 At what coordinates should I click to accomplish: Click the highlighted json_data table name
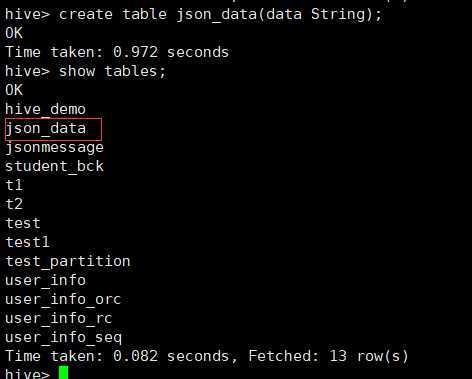tap(46, 129)
